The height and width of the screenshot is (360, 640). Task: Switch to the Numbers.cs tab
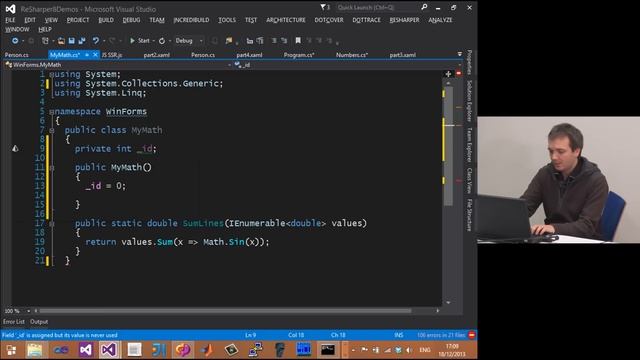point(352,55)
